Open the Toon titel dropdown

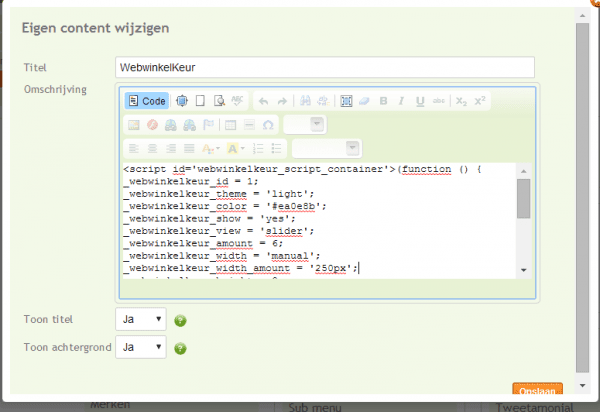pos(141,320)
